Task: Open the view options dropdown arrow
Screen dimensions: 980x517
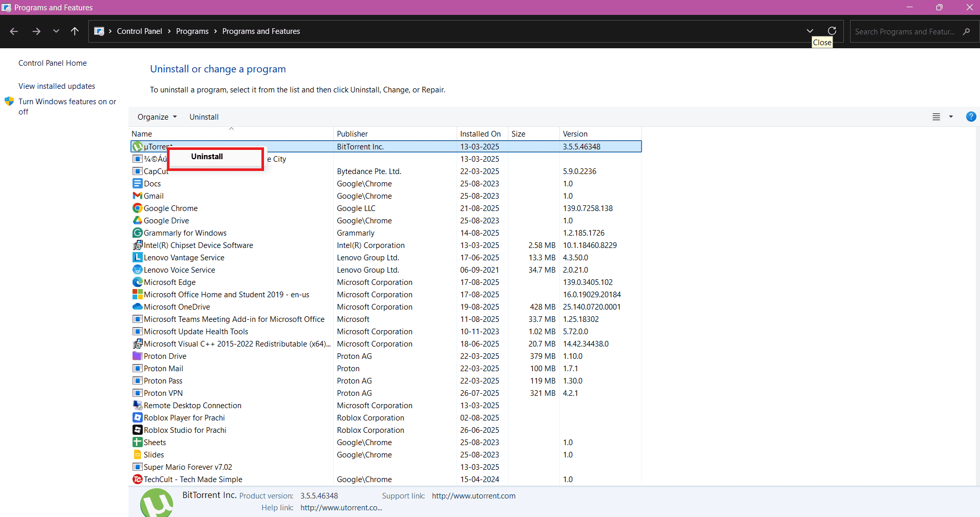Action: (x=951, y=117)
